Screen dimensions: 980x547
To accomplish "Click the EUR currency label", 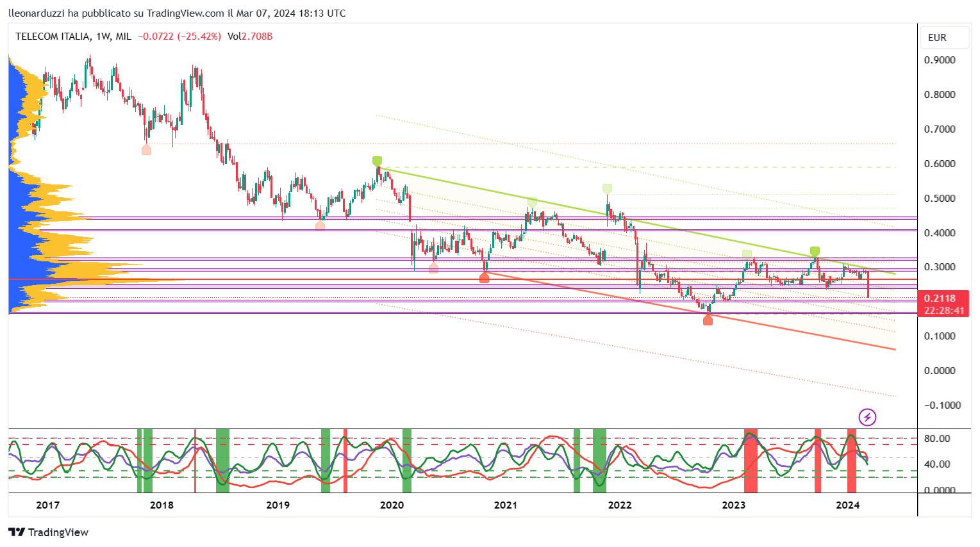I will [x=937, y=37].
